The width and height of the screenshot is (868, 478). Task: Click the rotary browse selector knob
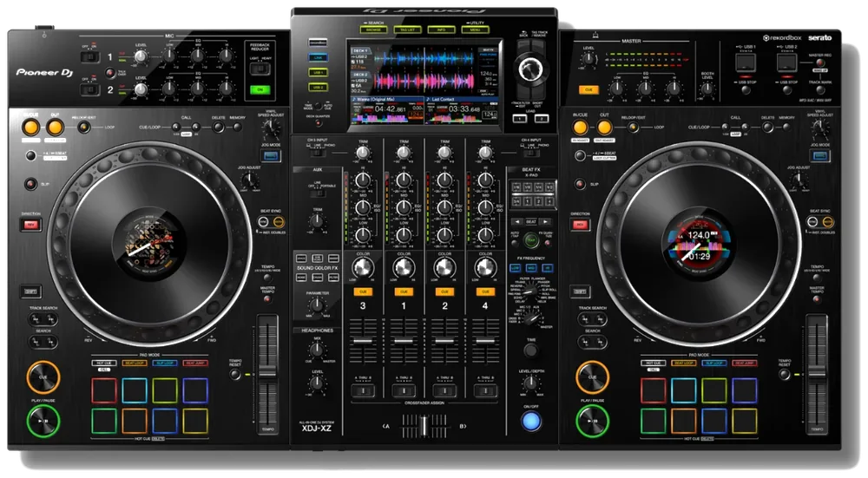click(x=530, y=69)
